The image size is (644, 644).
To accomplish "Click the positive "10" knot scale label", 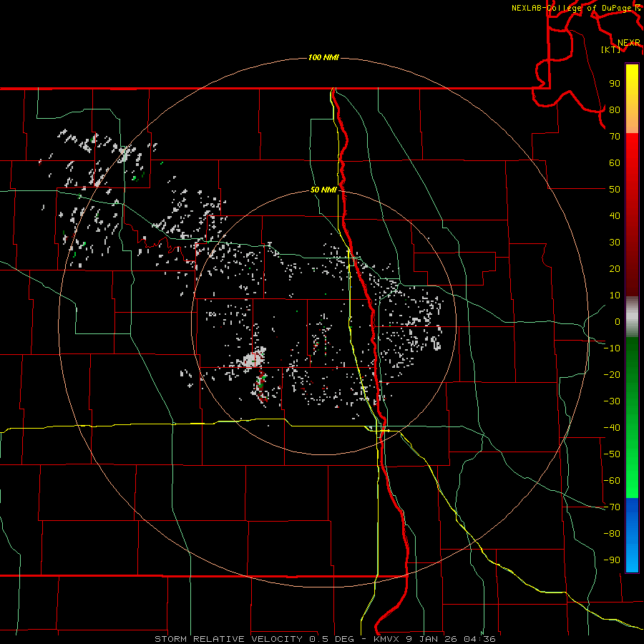I will pos(615,296).
